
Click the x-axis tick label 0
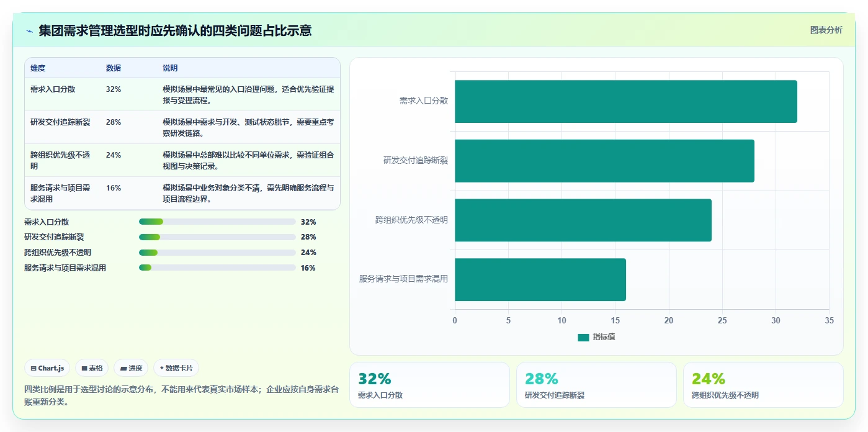point(455,320)
